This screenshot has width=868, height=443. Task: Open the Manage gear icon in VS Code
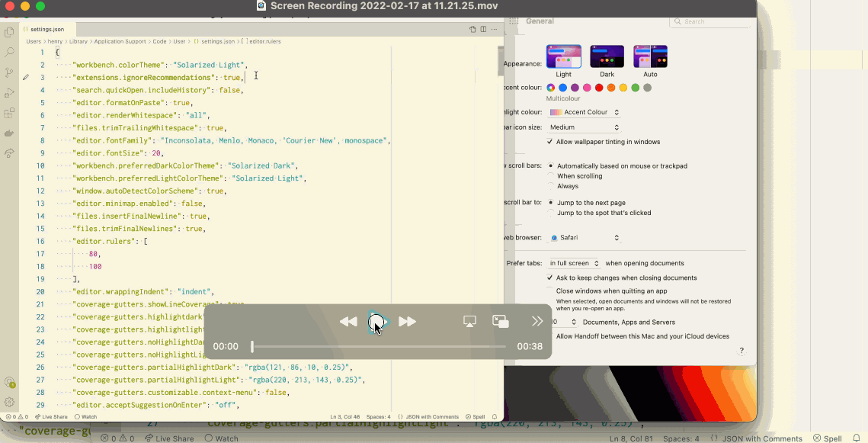[x=9, y=403]
